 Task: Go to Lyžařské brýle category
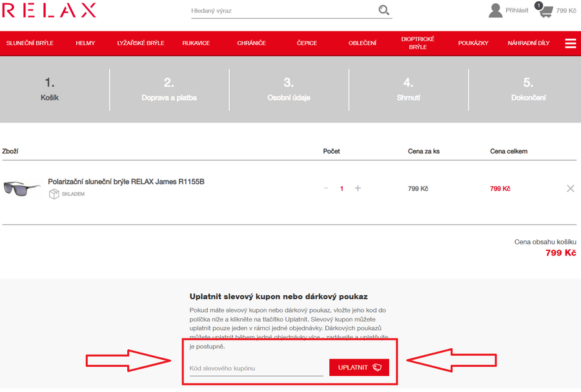(141, 43)
